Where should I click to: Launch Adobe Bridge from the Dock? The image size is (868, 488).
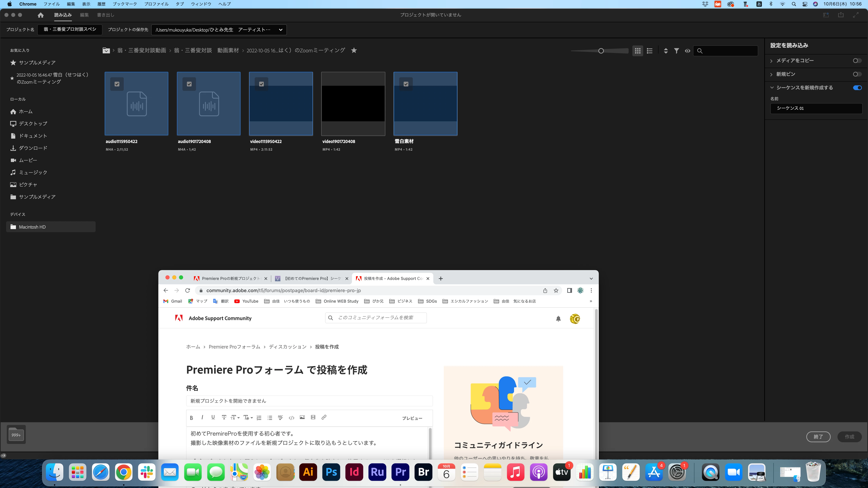(423, 472)
